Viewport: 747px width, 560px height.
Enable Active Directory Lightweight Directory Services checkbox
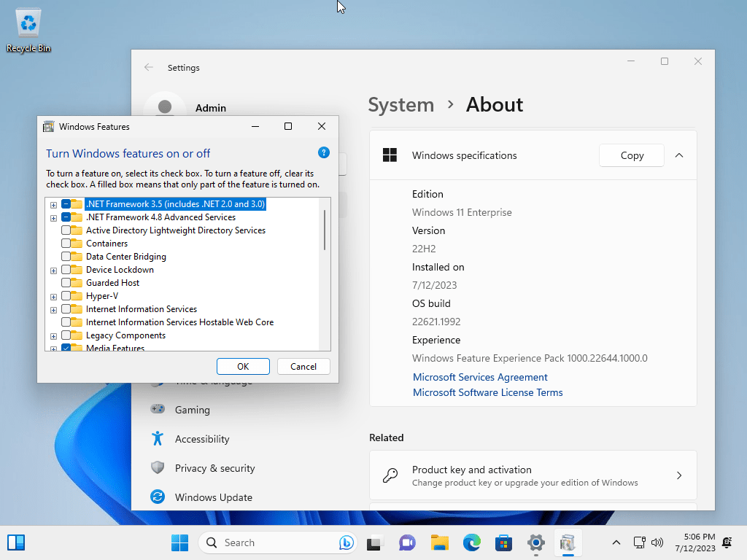point(66,230)
